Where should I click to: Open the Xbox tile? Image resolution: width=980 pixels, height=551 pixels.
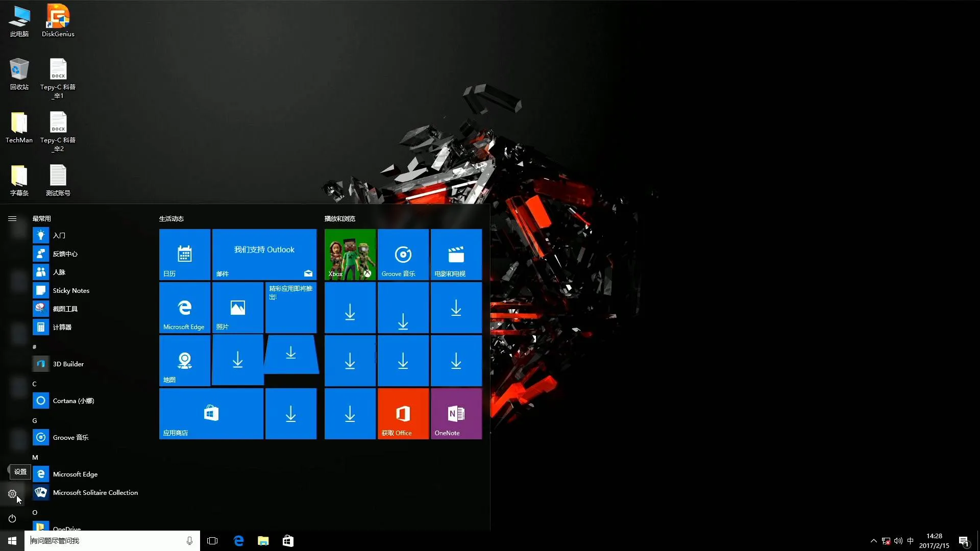[x=350, y=254]
